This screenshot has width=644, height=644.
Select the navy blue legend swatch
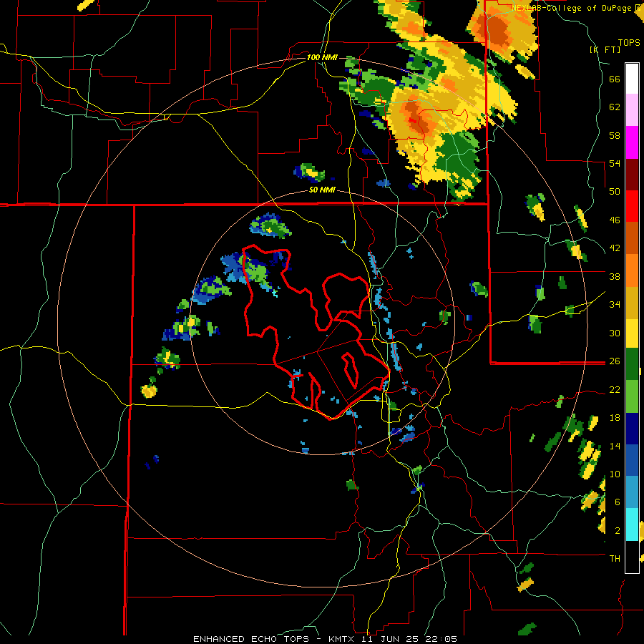[632, 429]
